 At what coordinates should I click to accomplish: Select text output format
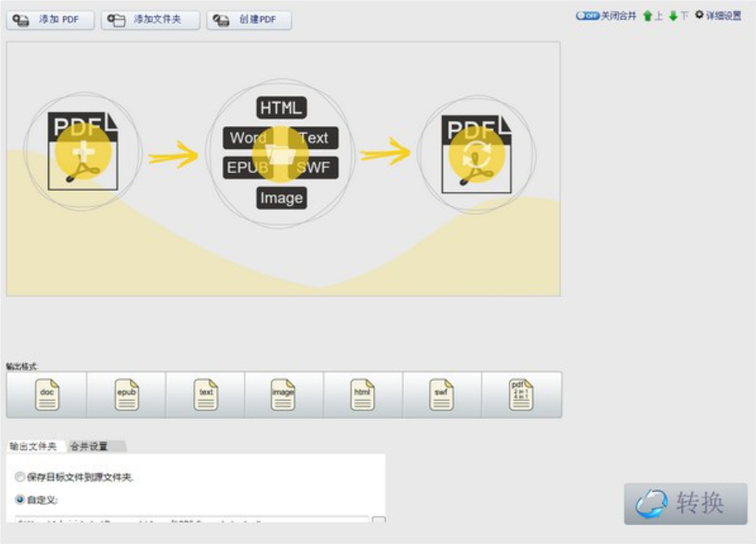click(205, 394)
